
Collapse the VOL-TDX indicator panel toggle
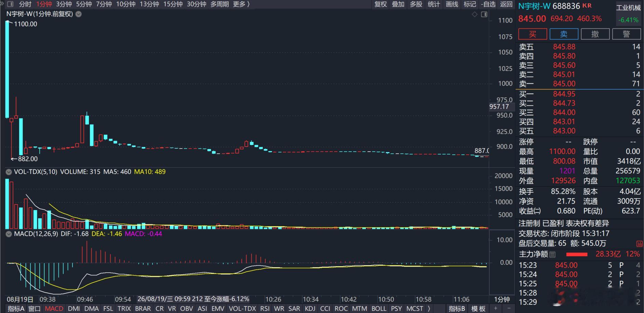(9, 172)
